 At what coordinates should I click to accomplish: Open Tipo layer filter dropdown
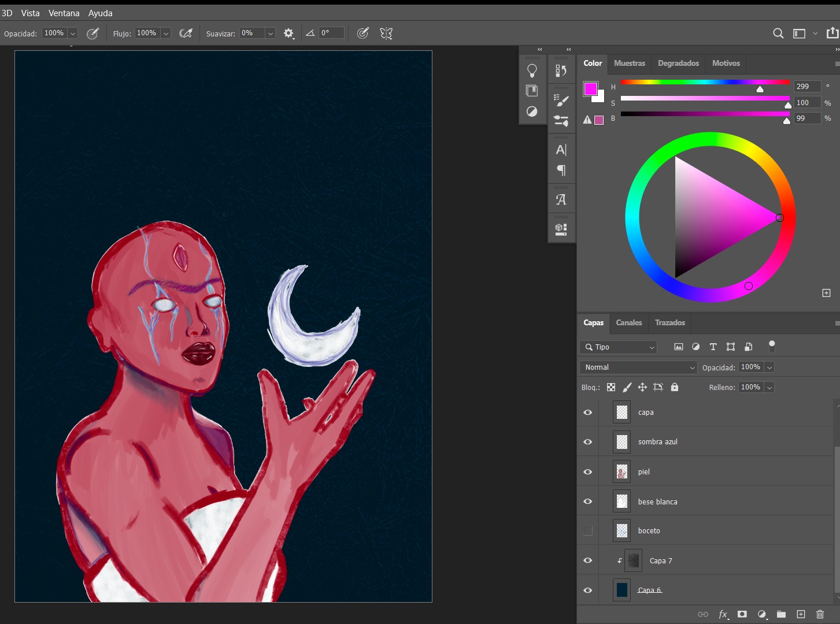pyautogui.click(x=619, y=347)
